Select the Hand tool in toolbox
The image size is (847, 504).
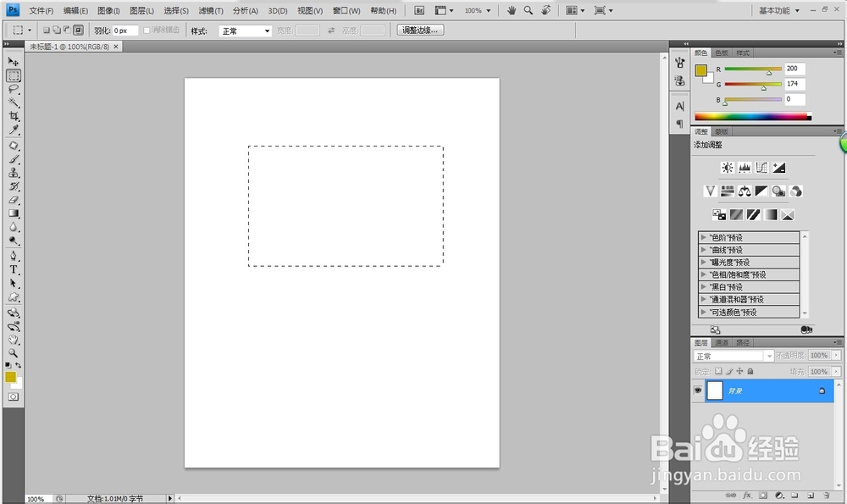[x=14, y=340]
